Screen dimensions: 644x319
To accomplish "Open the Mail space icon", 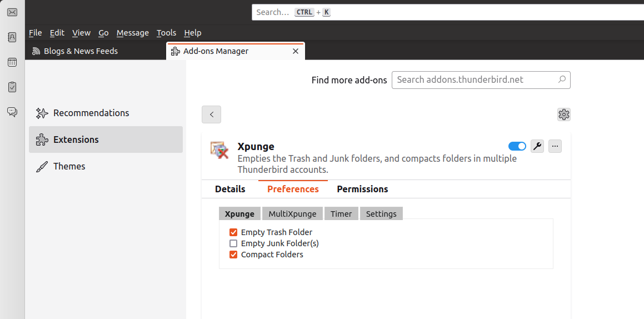I will [x=12, y=12].
